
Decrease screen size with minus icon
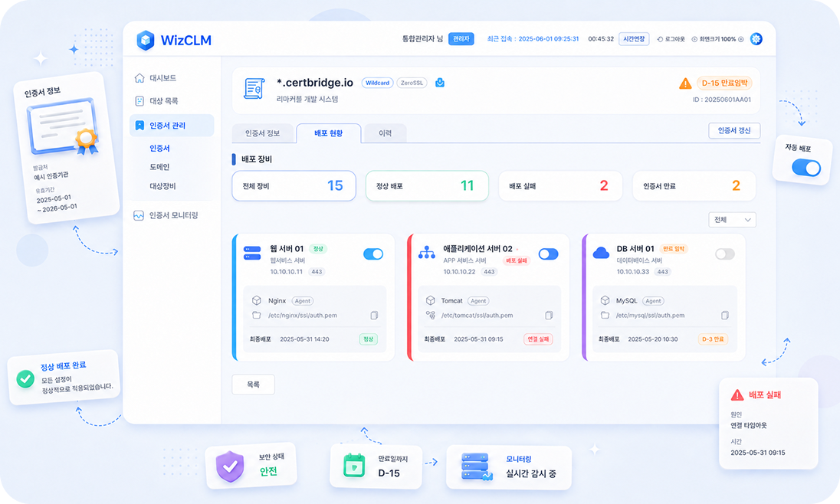694,39
